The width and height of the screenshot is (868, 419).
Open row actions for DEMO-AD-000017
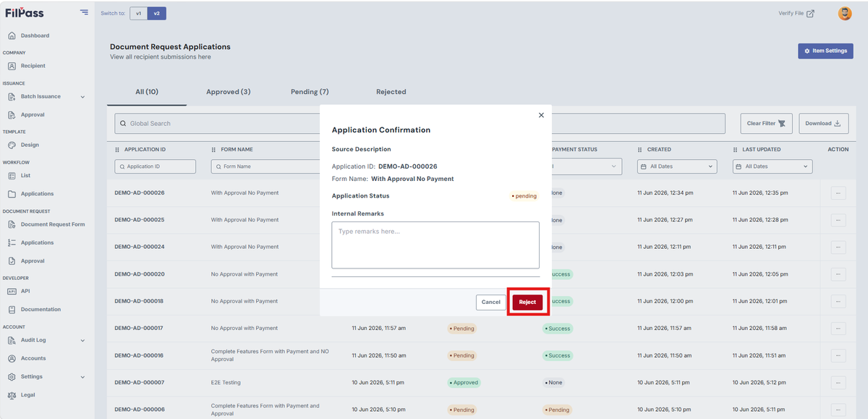point(838,329)
